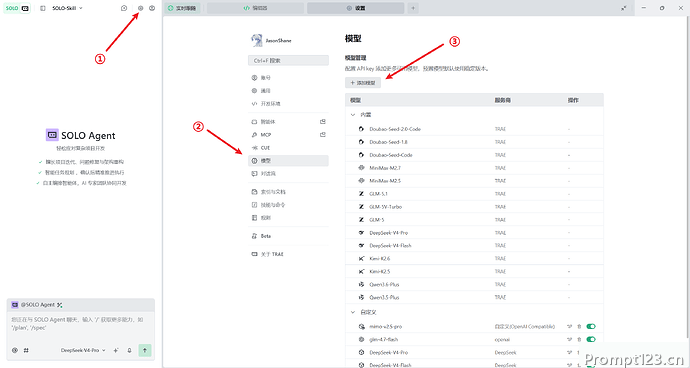This screenshot has height=368, width=690.
Task: Open the 开发环境 settings section
Action: click(x=288, y=104)
